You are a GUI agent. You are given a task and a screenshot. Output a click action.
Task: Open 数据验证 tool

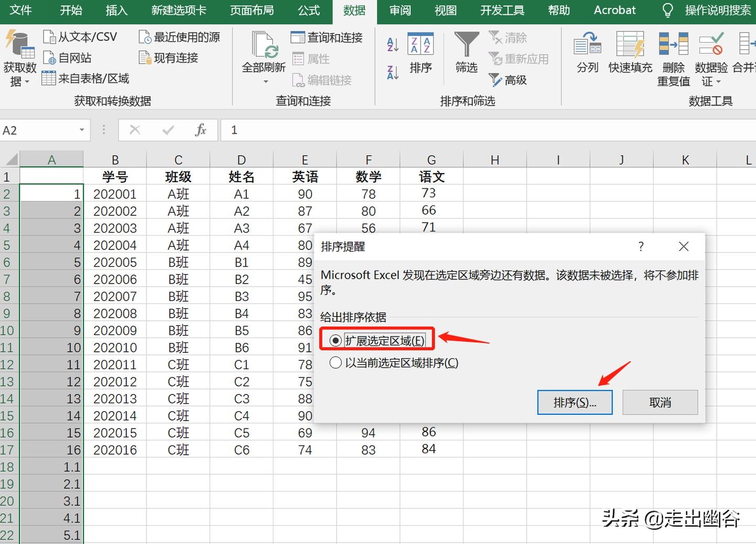click(711, 59)
